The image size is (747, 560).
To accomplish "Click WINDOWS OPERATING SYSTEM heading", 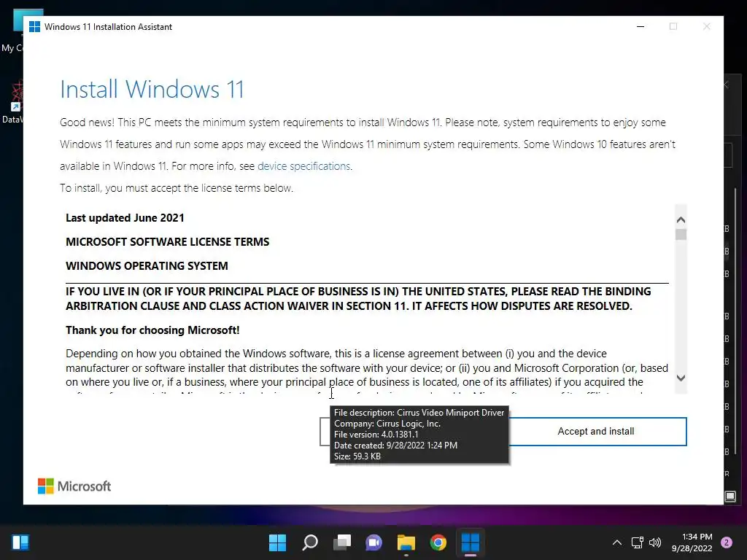I will [x=147, y=265].
